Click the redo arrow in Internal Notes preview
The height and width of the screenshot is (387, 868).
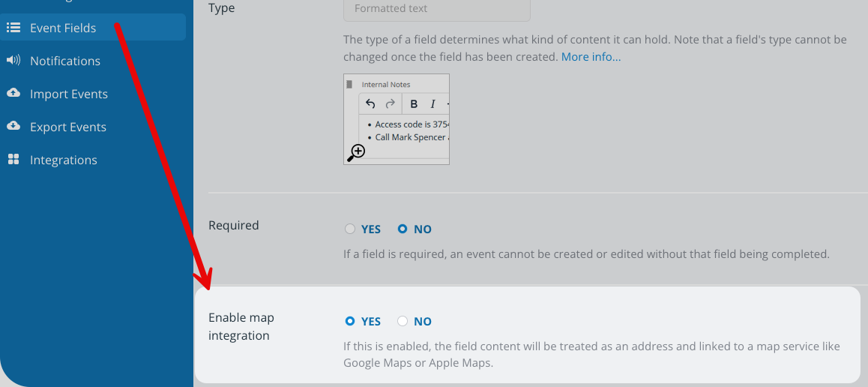click(390, 104)
